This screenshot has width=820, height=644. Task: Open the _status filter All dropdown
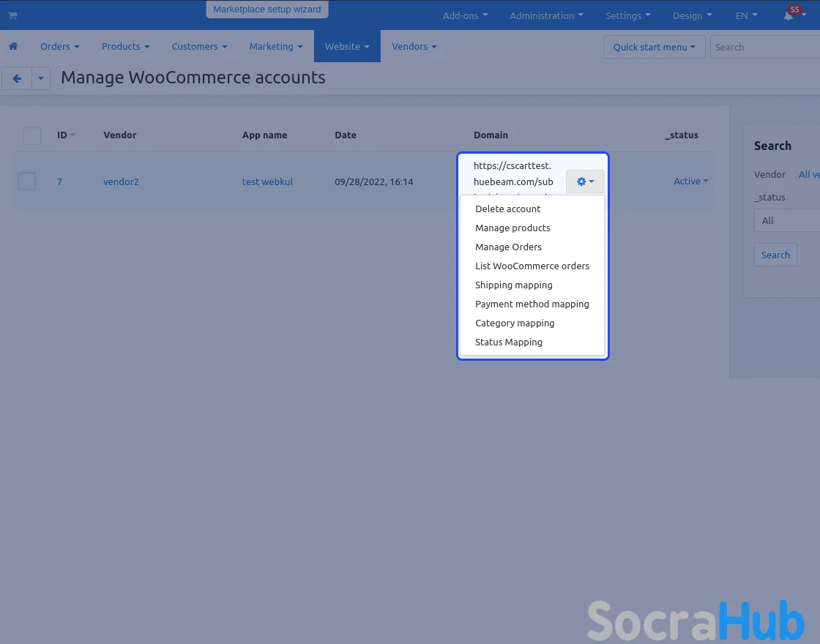(787, 220)
